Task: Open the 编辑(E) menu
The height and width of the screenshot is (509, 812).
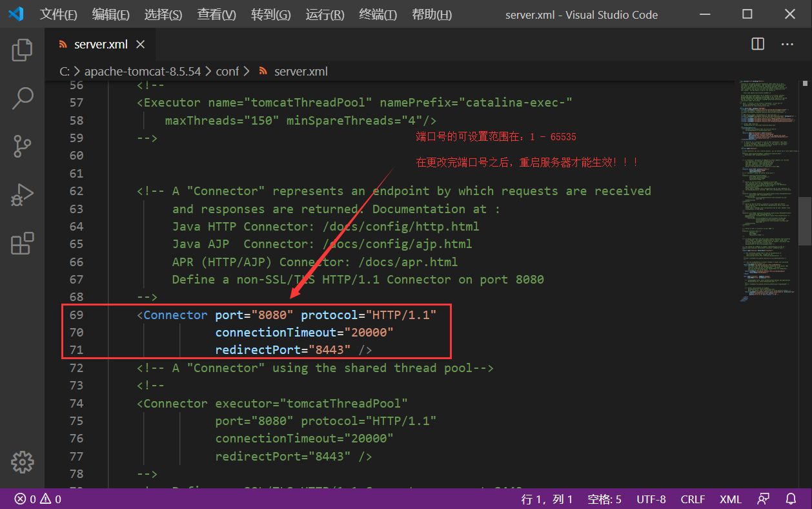Action: tap(111, 14)
